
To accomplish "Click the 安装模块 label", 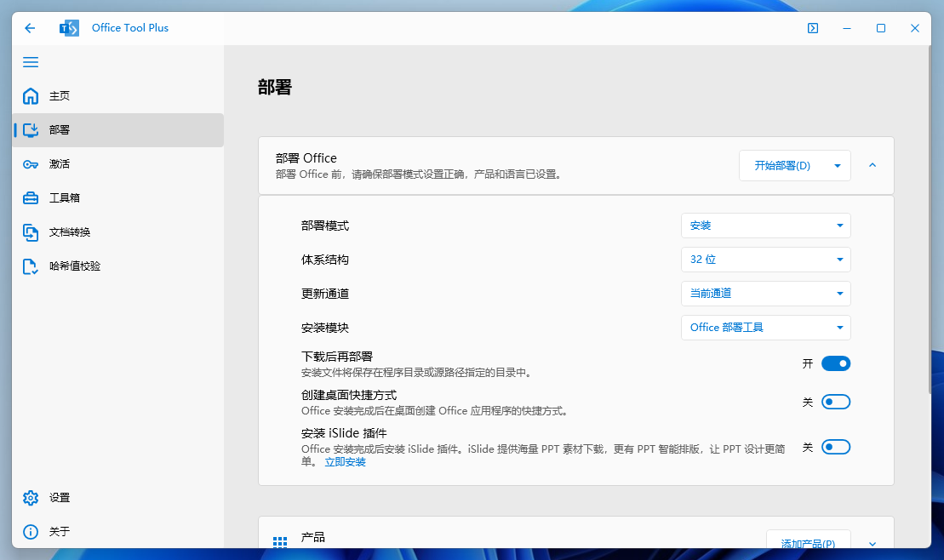I will [x=325, y=328].
